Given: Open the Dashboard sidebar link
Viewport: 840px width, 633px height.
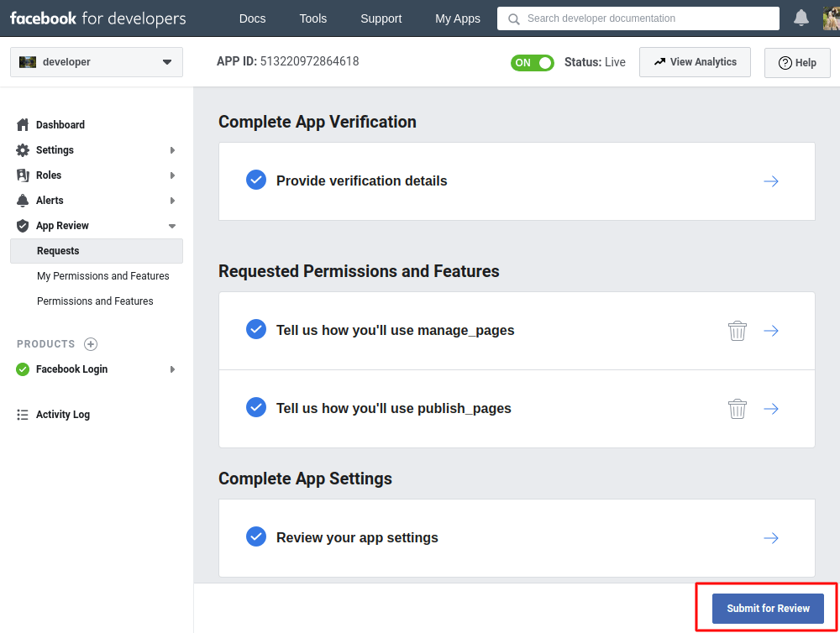Looking at the screenshot, I should click(x=60, y=125).
